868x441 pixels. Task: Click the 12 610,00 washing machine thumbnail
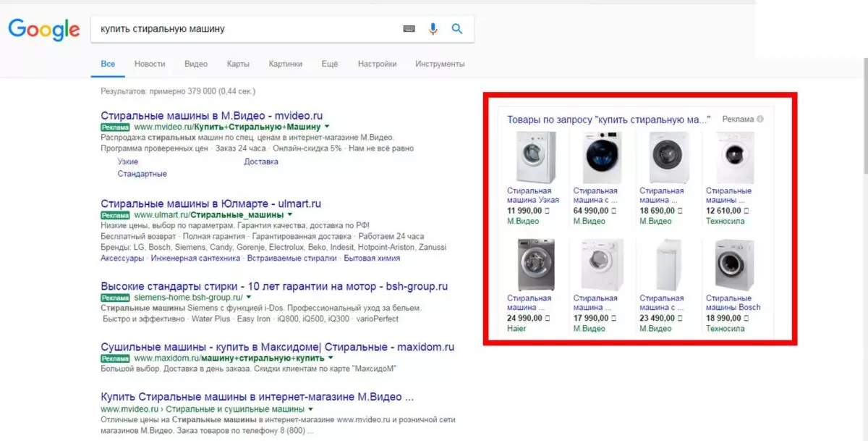[734, 157]
